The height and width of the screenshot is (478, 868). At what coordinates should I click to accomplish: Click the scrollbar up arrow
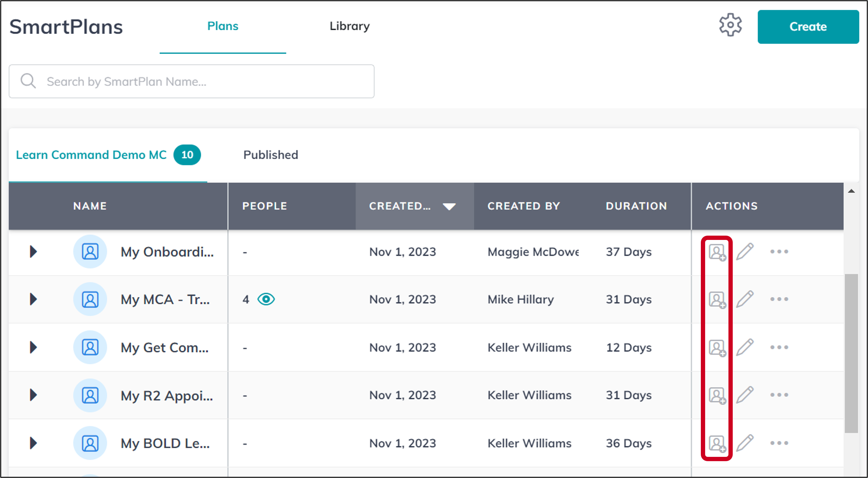pyautogui.click(x=851, y=191)
